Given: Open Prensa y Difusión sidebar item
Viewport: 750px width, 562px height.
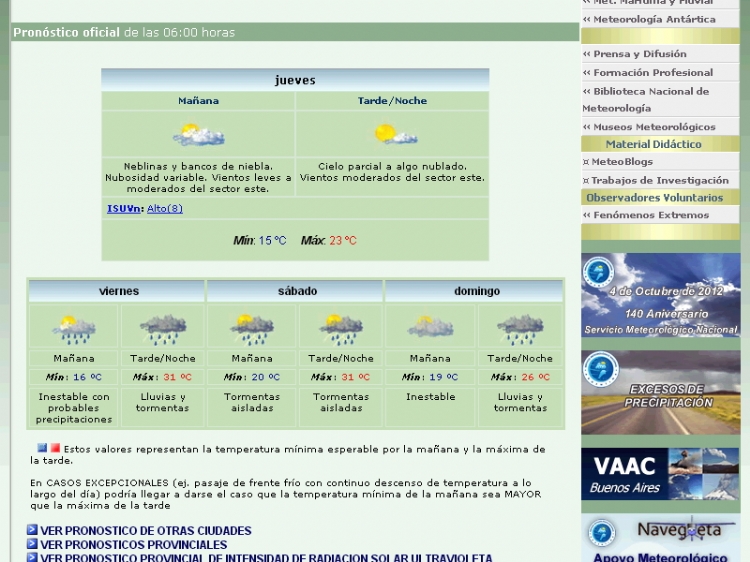Looking at the screenshot, I should (660, 54).
